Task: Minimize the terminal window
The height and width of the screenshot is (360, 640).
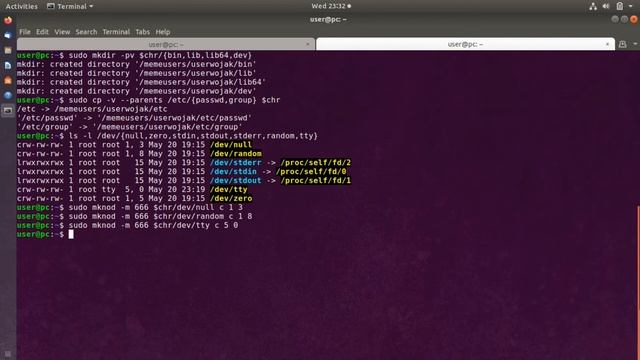Action: 615,19
